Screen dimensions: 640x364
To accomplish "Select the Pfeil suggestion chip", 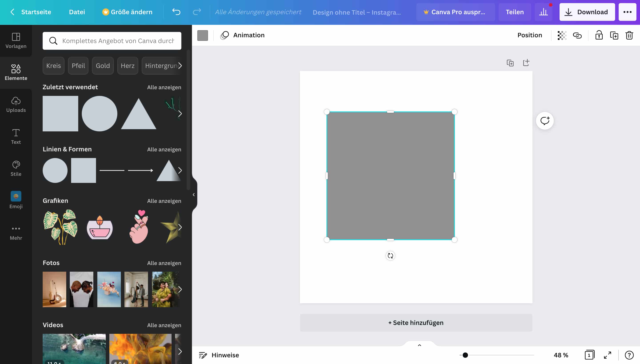I will [78, 66].
